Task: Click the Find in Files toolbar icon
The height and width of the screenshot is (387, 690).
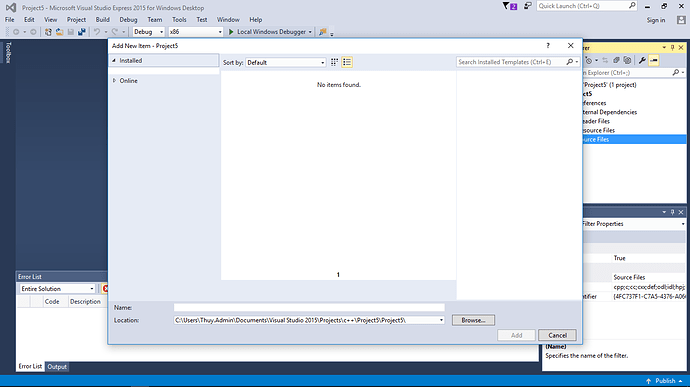Action: pyautogui.click(x=323, y=32)
